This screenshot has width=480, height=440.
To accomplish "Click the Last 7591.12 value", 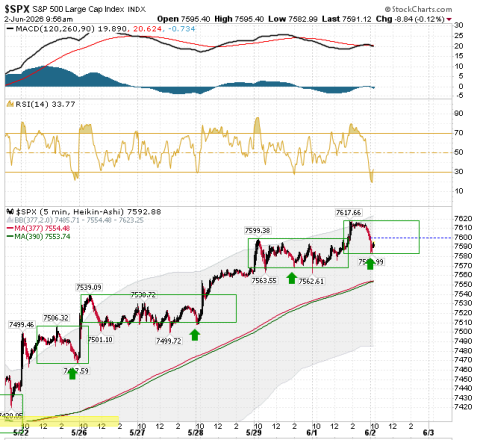I will tap(346, 19).
